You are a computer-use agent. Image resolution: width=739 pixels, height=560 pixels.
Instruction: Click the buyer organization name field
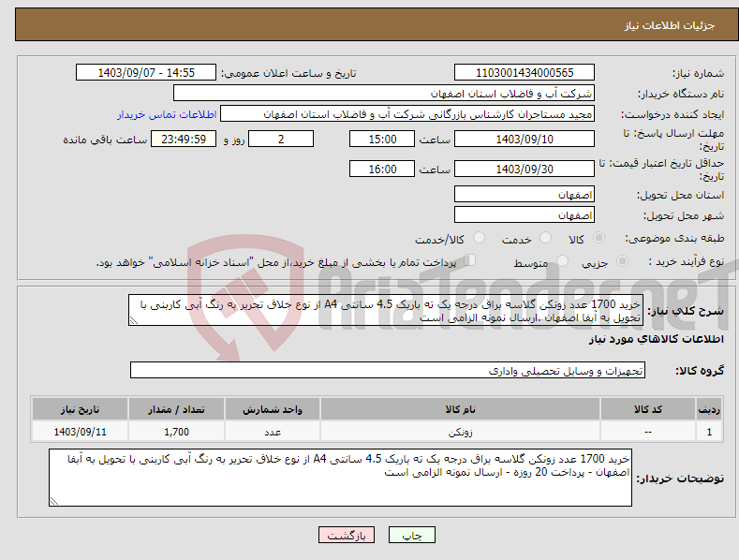click(x=384, y=94)
